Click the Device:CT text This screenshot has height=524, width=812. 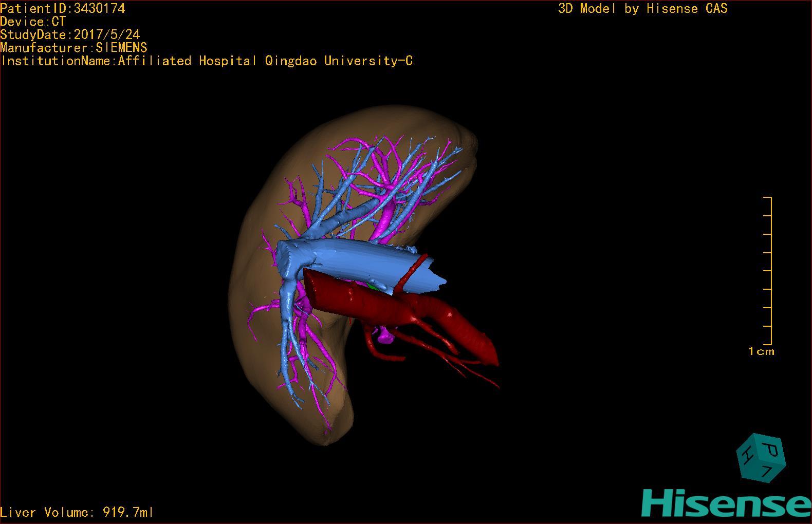(x=33, y=22)
